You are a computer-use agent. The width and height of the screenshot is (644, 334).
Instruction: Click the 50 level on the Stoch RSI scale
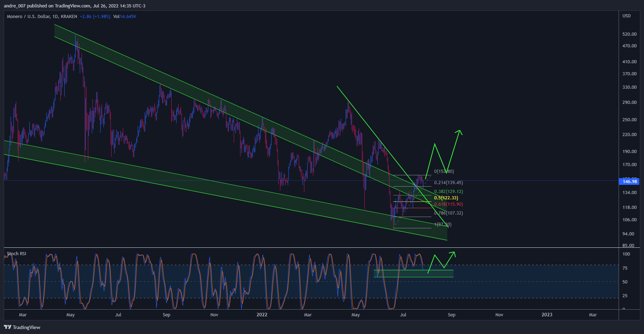[625, 282]
